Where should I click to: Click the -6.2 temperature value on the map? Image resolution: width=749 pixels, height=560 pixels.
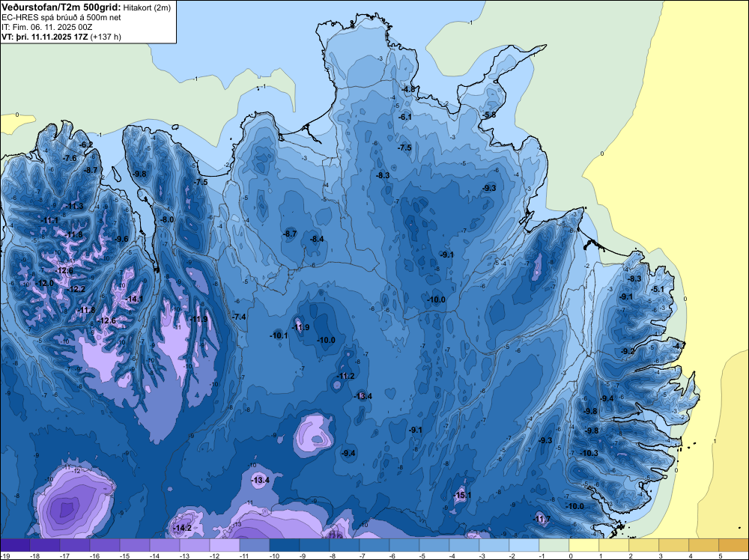[x=86, y=144]
